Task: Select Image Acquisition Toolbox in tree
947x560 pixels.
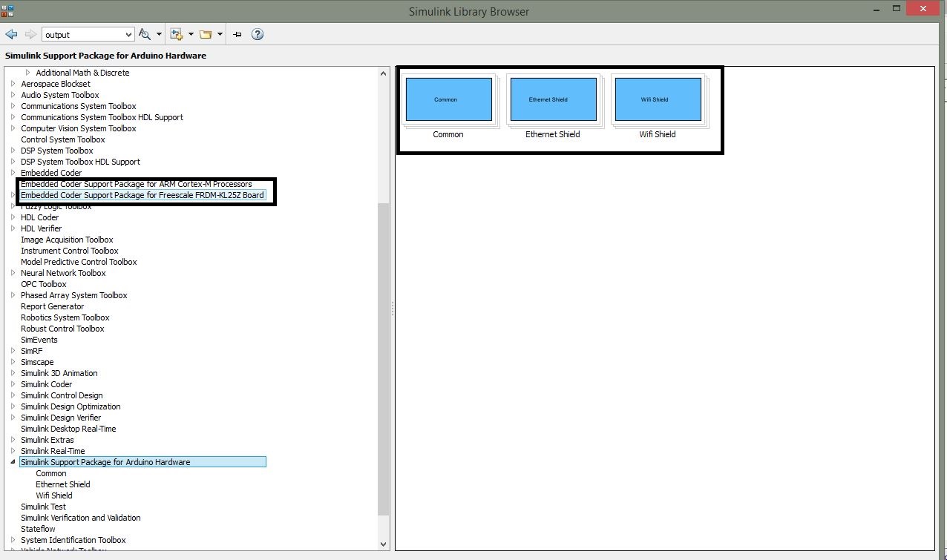Action: pos(67,240)
